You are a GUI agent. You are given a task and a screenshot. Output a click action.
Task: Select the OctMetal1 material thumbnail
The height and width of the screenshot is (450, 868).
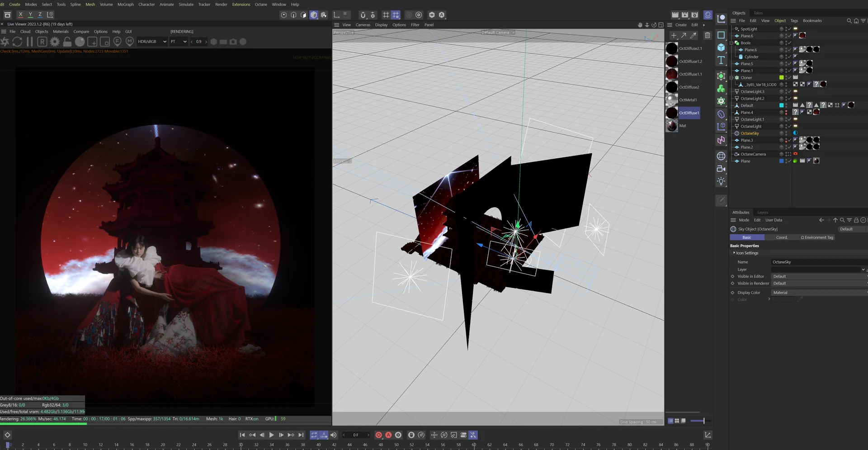pyautogui.click(x=672, y=100)
